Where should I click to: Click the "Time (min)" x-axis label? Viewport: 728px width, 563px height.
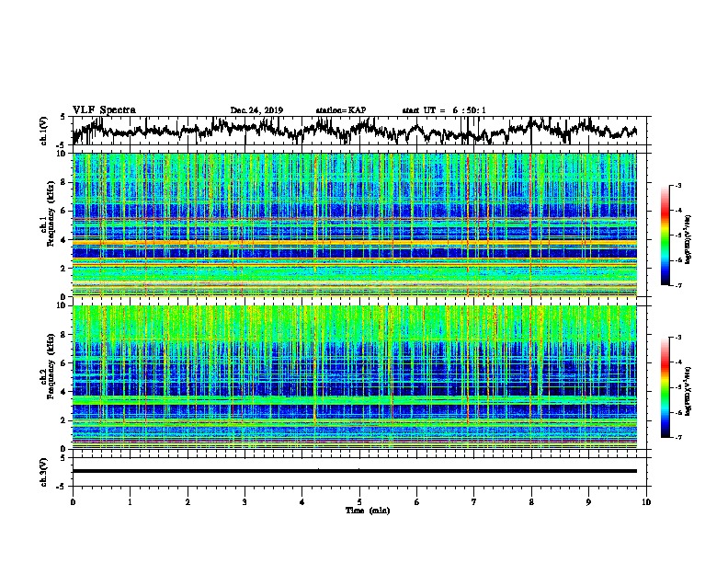tap(368, 511)
